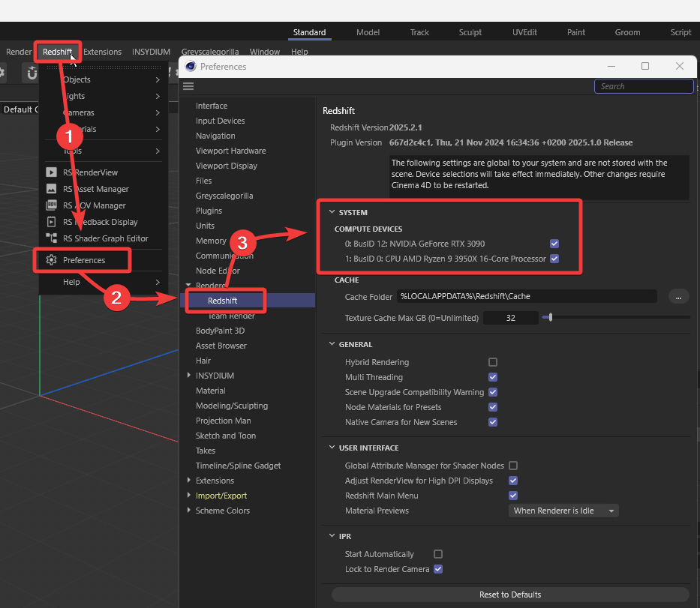Expand the Import/Export category
700x608 pixels.
coord(190,496)
